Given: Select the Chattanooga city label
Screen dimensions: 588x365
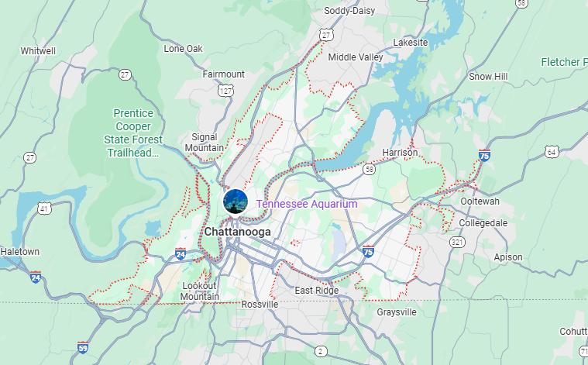Looking at the screenshot, I should tap(237, 232).
